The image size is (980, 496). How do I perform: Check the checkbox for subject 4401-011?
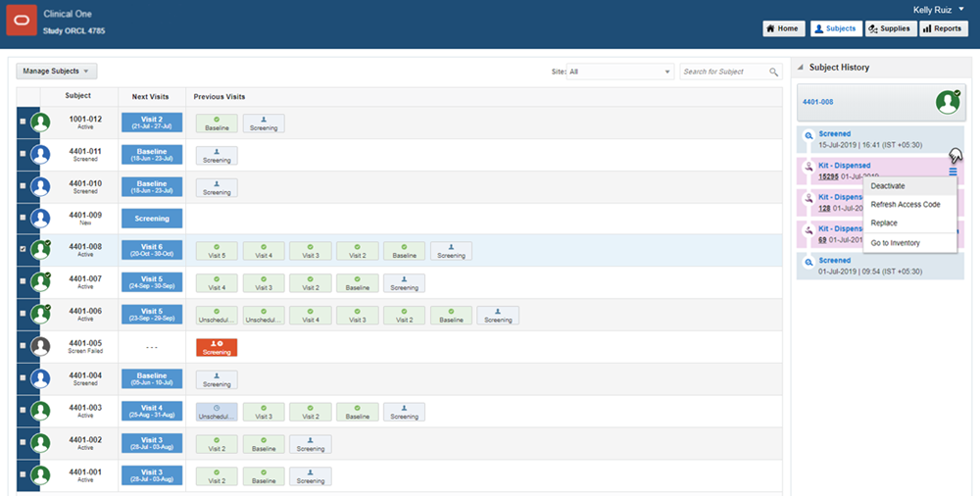pyautogui.click(x=24, y=154)
